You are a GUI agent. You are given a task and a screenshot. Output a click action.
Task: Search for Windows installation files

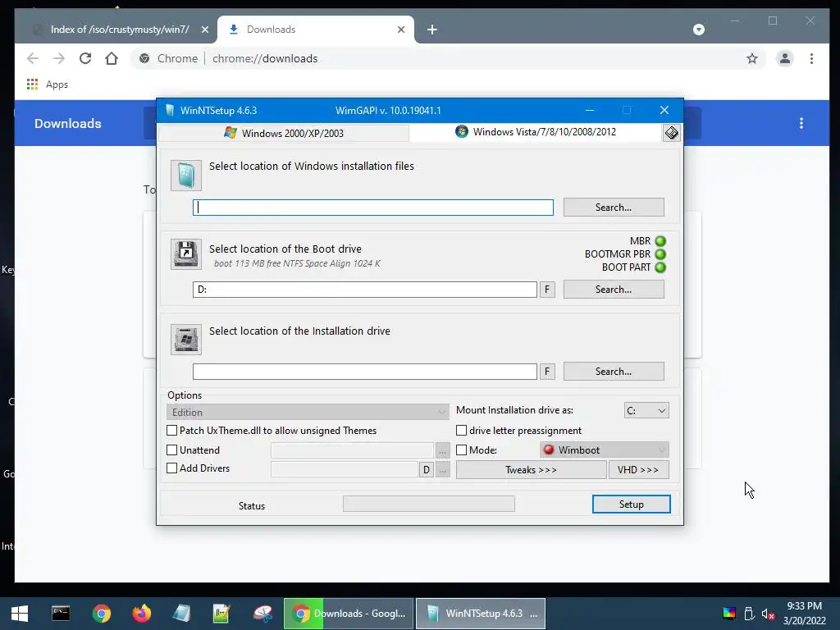pyautogui.click(x=614, y=208)
